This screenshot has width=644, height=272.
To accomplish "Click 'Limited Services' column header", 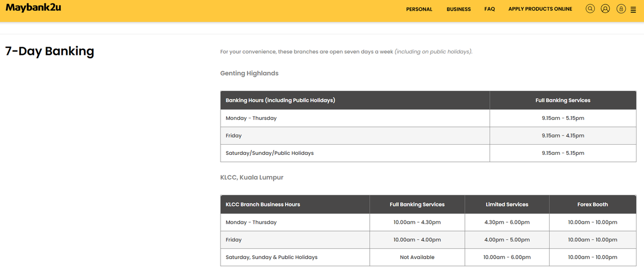I will tap(507, 205).
